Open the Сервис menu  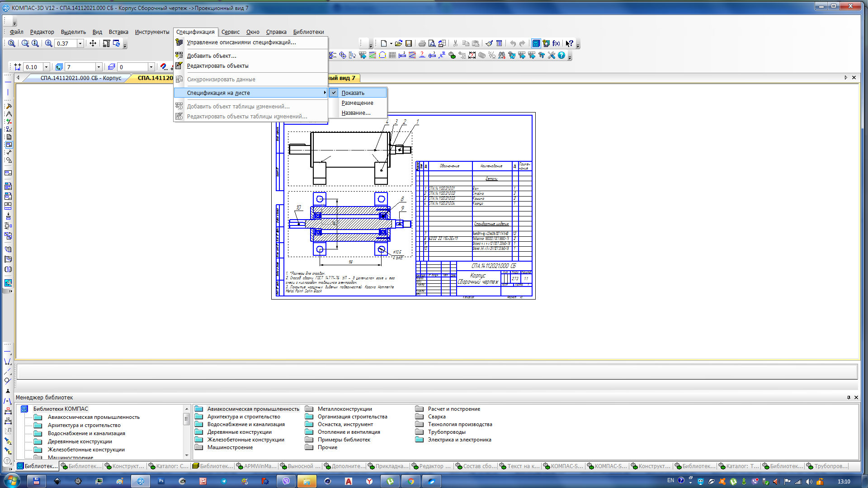[x=230, y=32]
